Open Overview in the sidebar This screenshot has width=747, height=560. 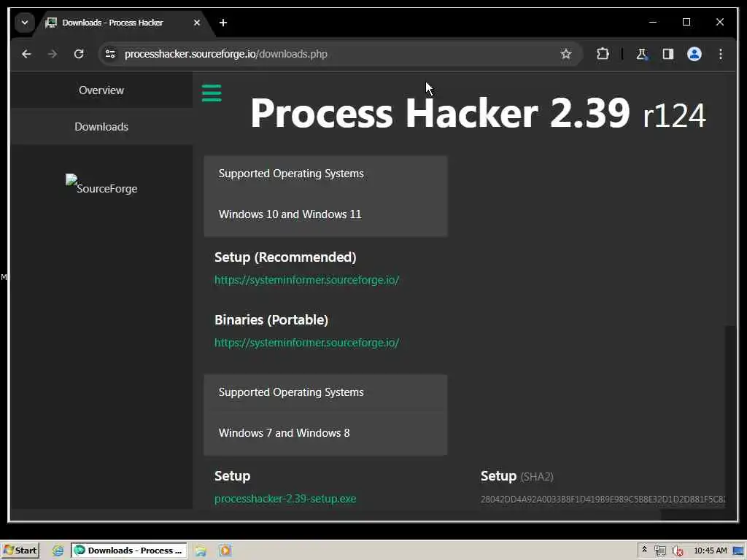[x=101, y=90]
